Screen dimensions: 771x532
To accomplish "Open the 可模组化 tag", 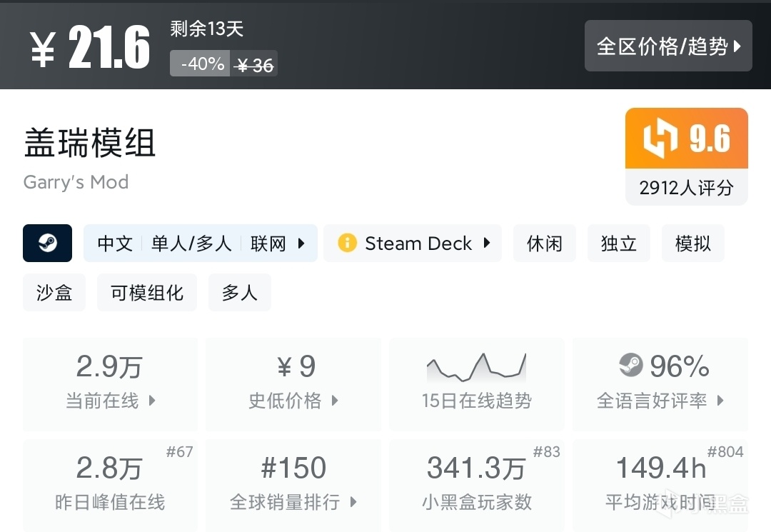I will pyautogui.click(x=146, y=293).
